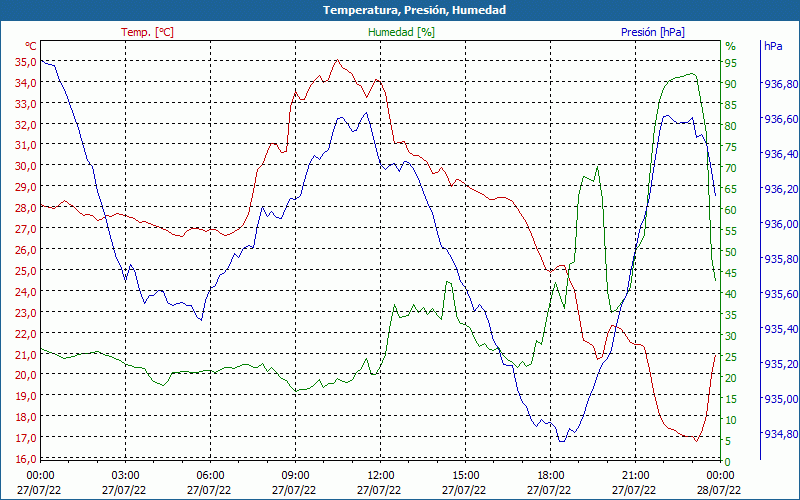Click the '06:00' time axis label

[x=210, y=476]
